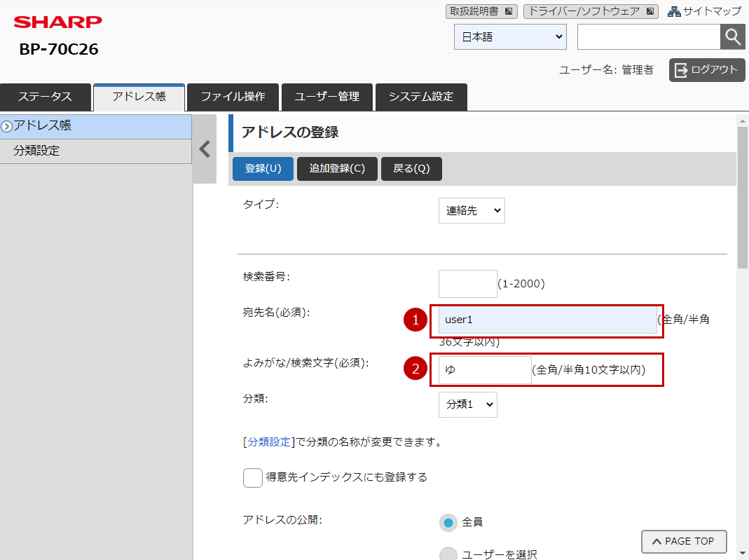This screenshot has width=749, height=560.
Task: Click the search magnifier icon
Action: (732, 36)
